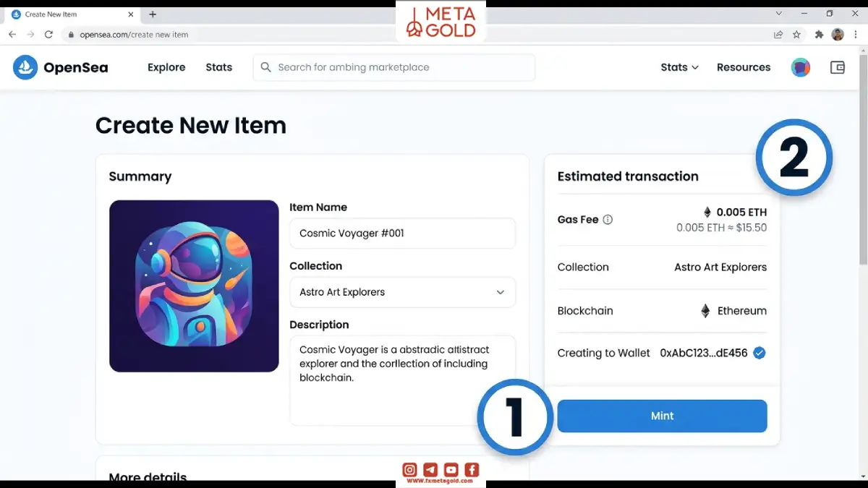The width and height of the screenshot is (868, 488).
Task: Click the astronaut NFT image thumbnail
Action: click(194, 286)
